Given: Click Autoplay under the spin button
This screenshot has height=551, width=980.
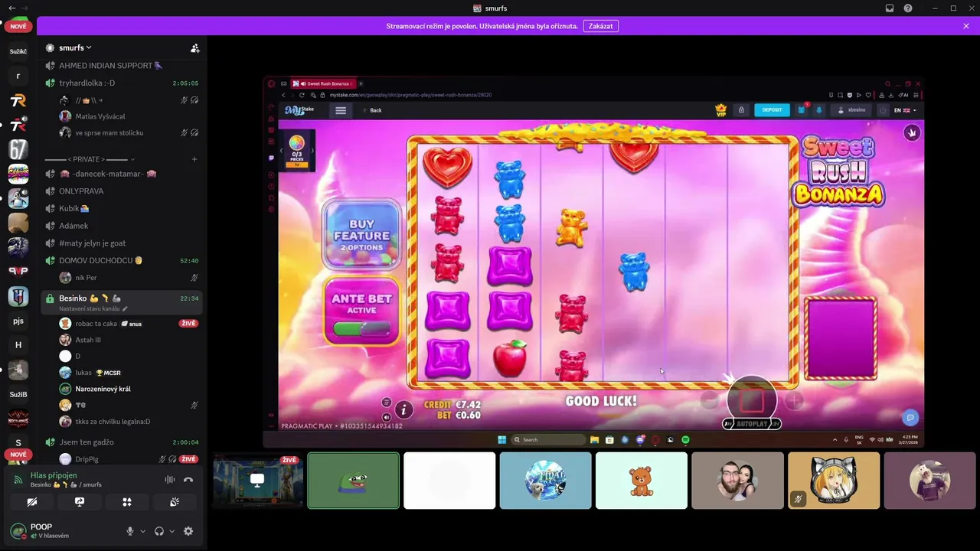Looking at the screenshot, I should click(x=752, y=423).
